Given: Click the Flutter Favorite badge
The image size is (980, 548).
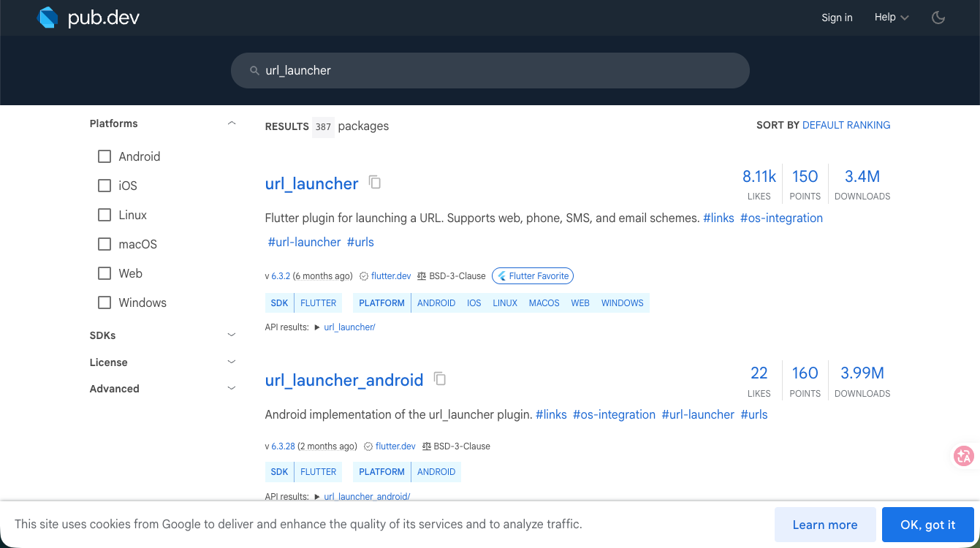Looking at the screenshot, I should click(x=533, y=276).
